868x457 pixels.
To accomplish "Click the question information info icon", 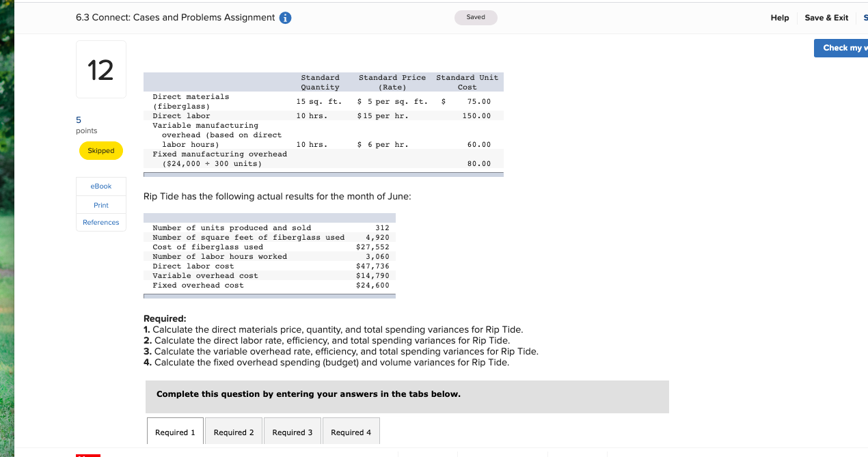I will point(286,17).
